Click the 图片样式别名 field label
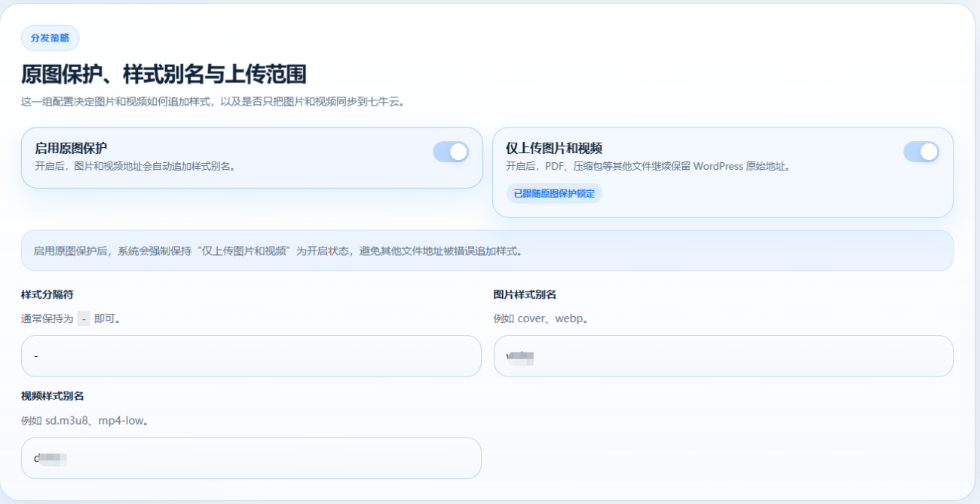Screen dimensions: 980x504 click(x=525, y=294)
